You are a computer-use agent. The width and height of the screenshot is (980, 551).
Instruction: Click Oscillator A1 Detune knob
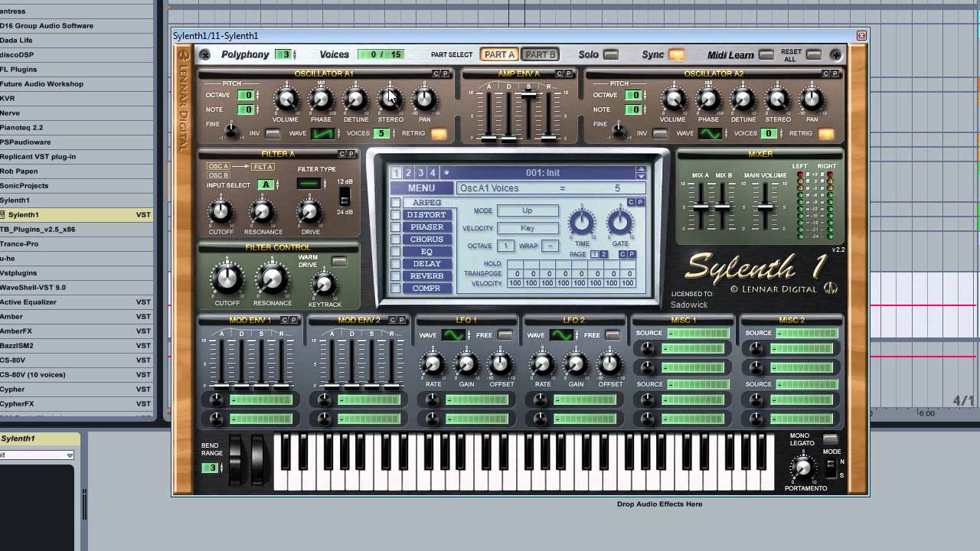click(355, 99)
